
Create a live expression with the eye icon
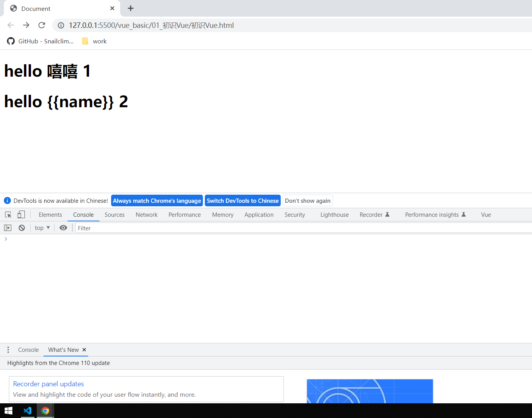coord(63,228)
